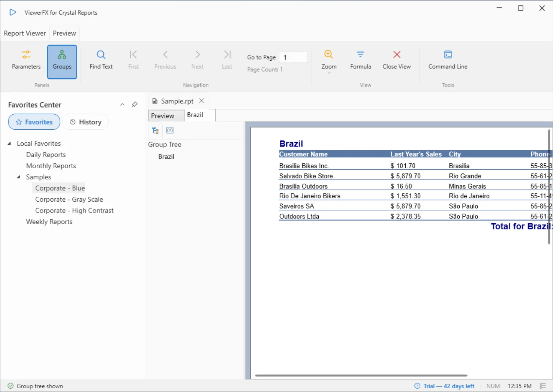Click Saveiros SA customer name
553x392 pixels.
click(x=297, y=206)
